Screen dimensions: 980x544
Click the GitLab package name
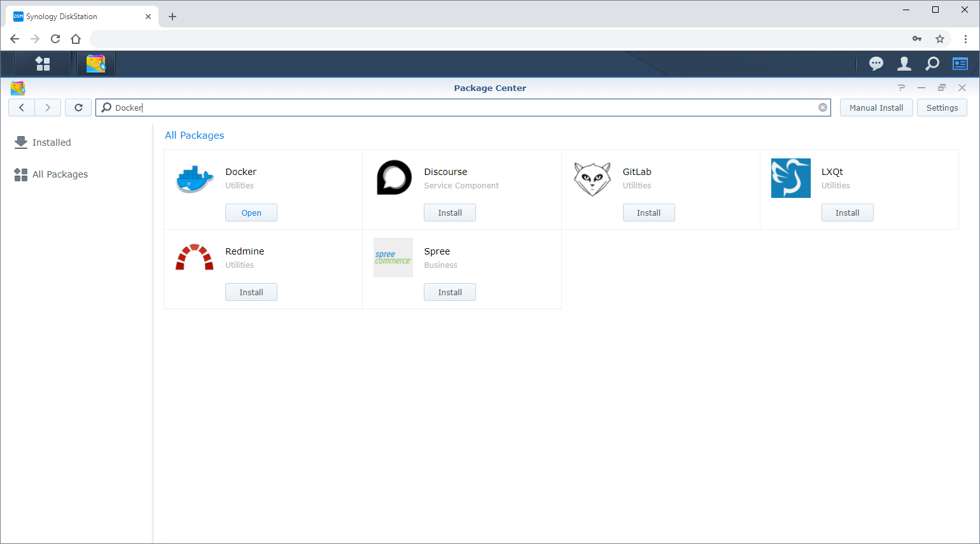(x=637, y=172)
